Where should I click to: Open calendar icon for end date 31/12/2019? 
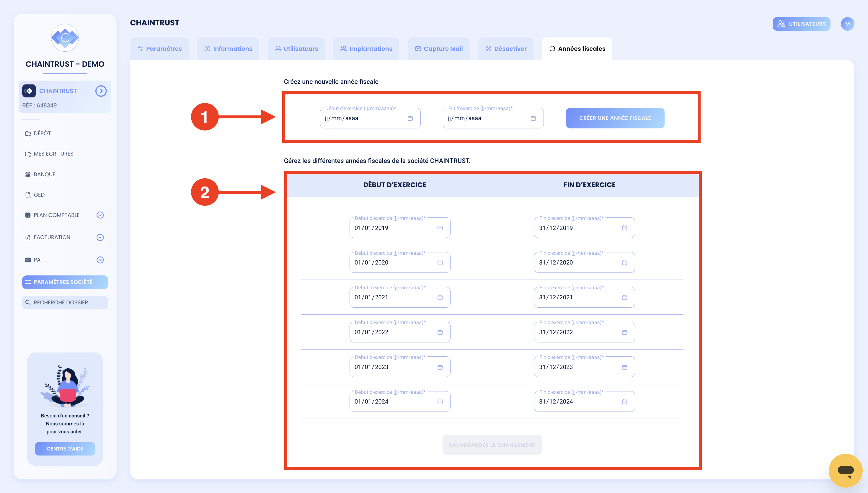pyautogui.click(x=624, y=228)
